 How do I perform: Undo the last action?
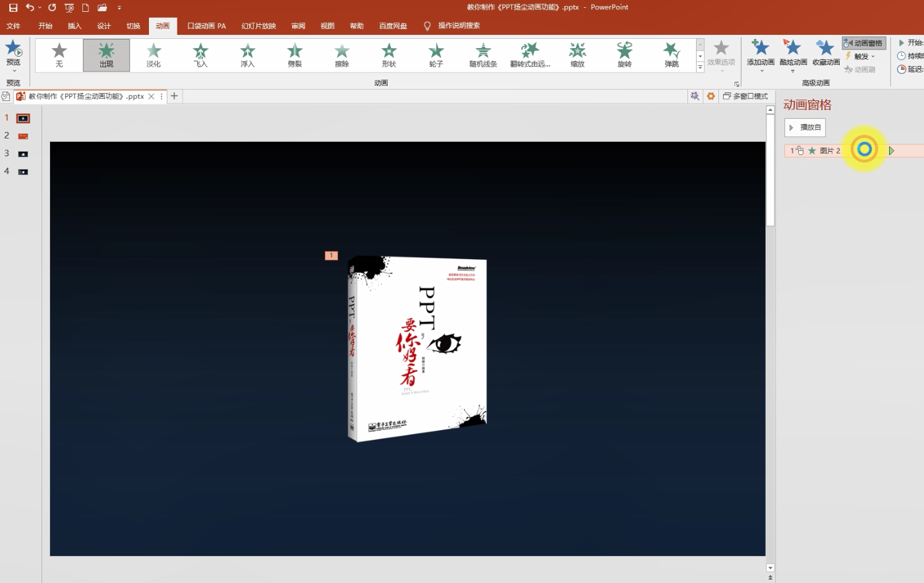pos(30,8)
